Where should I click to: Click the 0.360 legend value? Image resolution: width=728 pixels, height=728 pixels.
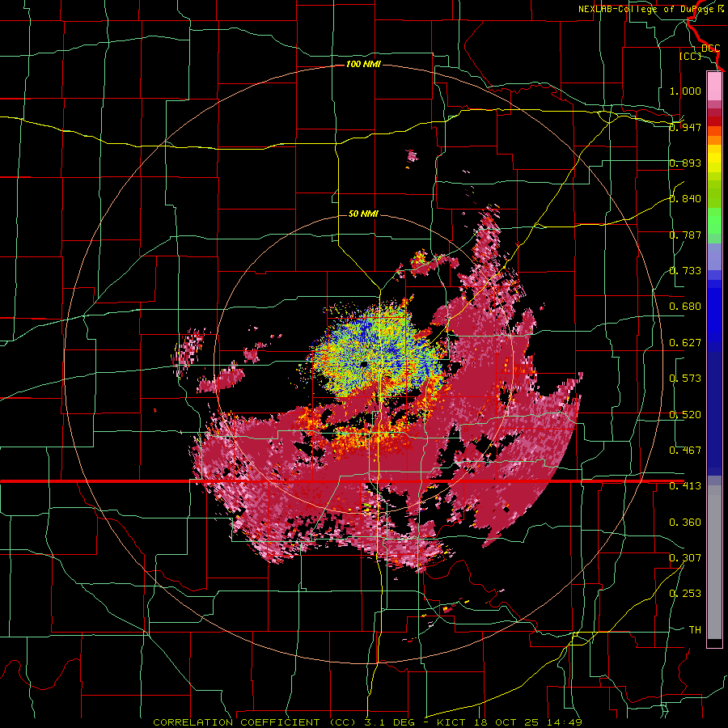click(685, 523)
